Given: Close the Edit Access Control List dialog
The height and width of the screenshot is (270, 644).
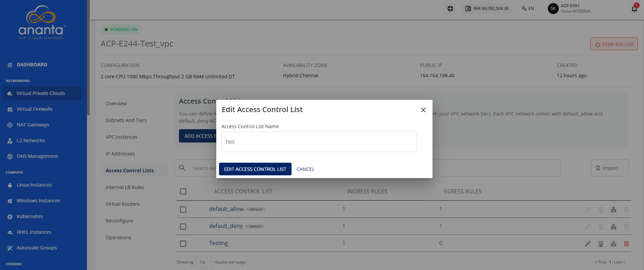Looking at the screenshot, I should pyautogui.click(x=423, y=110).
